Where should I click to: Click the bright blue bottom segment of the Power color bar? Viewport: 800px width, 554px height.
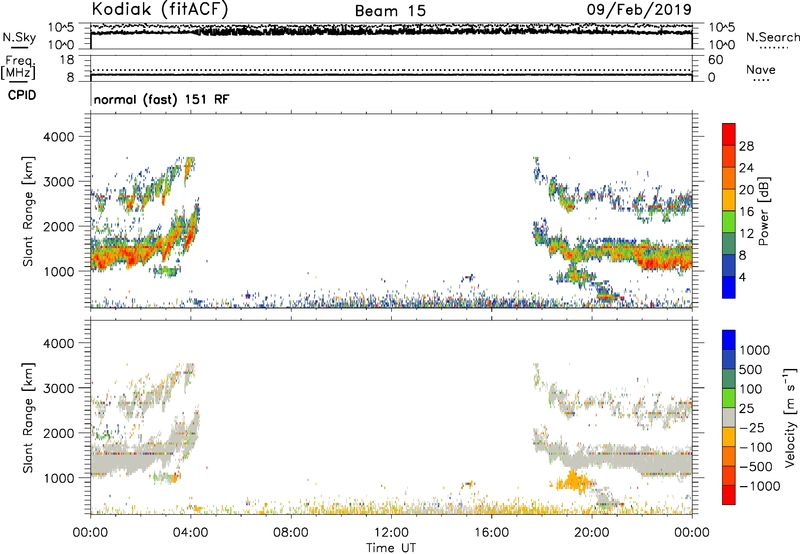729,287
